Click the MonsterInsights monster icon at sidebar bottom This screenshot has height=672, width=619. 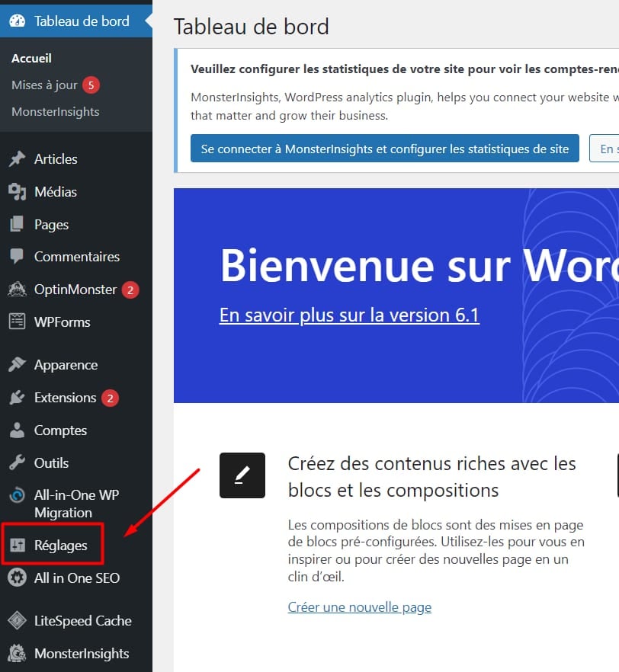tap(17, 653)
